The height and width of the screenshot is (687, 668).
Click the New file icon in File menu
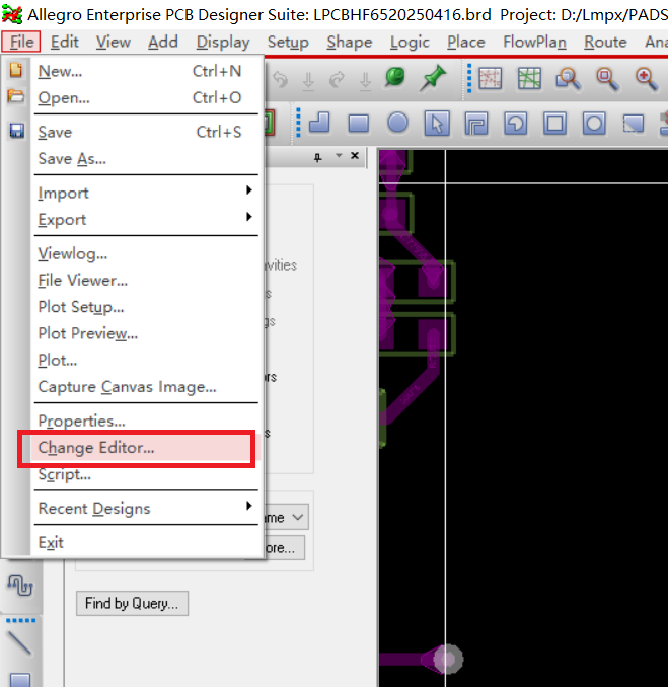point(15,70)
